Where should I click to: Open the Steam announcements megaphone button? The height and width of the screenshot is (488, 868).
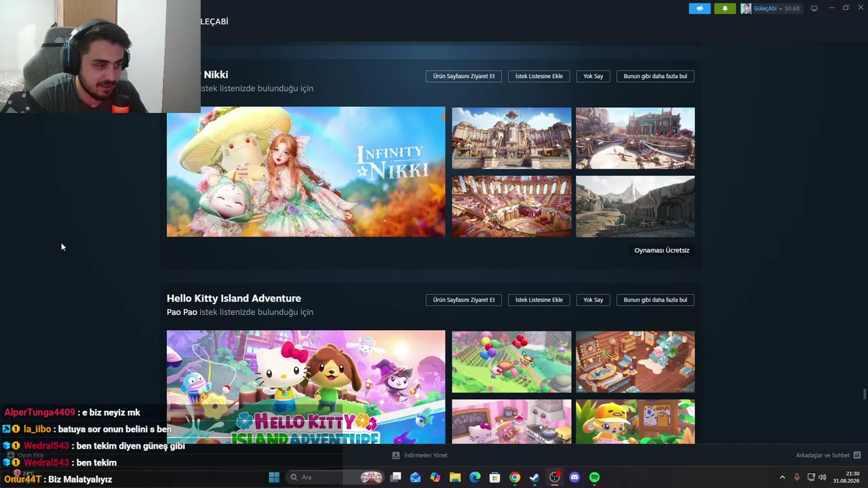[700, 9]
